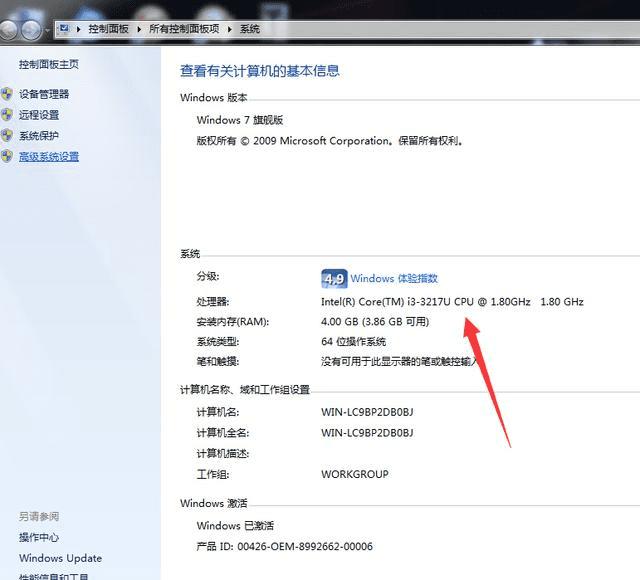Viewport: 640px width, 580px height.
Task: Click 计算机名称、域和工作组设置 section header
Action: [x=245, y=390]
